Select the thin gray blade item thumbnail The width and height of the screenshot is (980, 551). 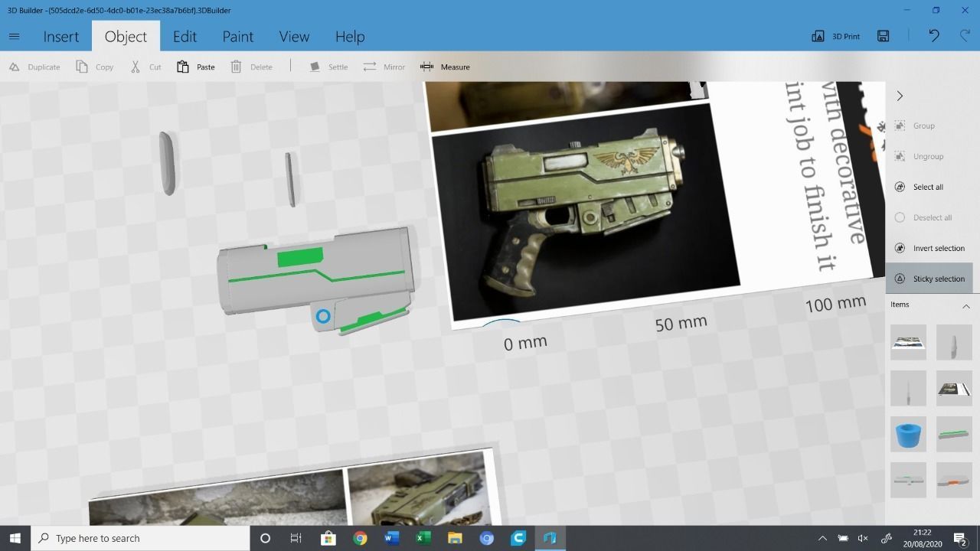tap(908, 389)
